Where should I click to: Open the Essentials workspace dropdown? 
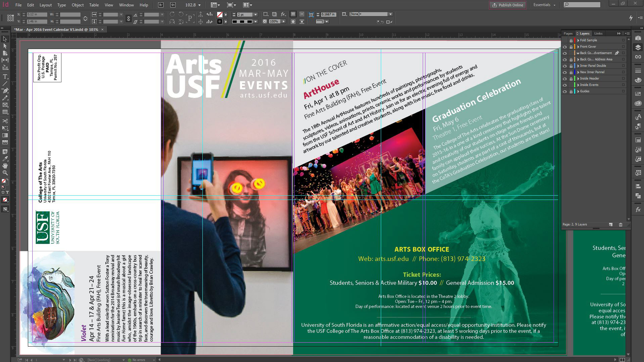point(544,5)
